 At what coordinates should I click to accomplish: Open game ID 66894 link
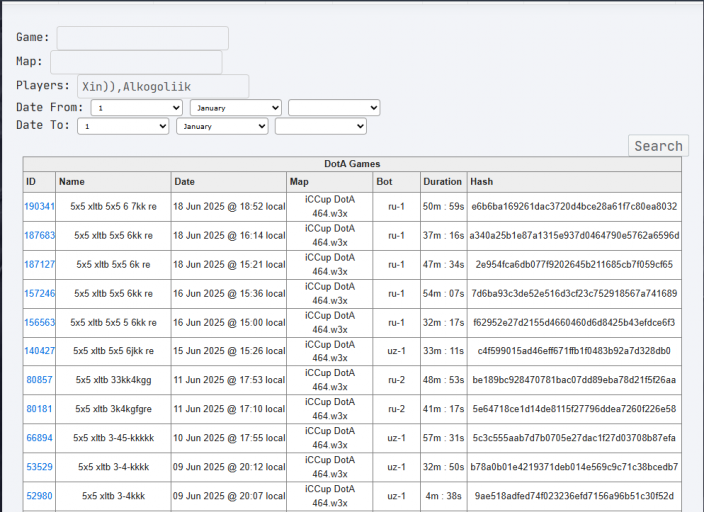click(x=40, y=438)
